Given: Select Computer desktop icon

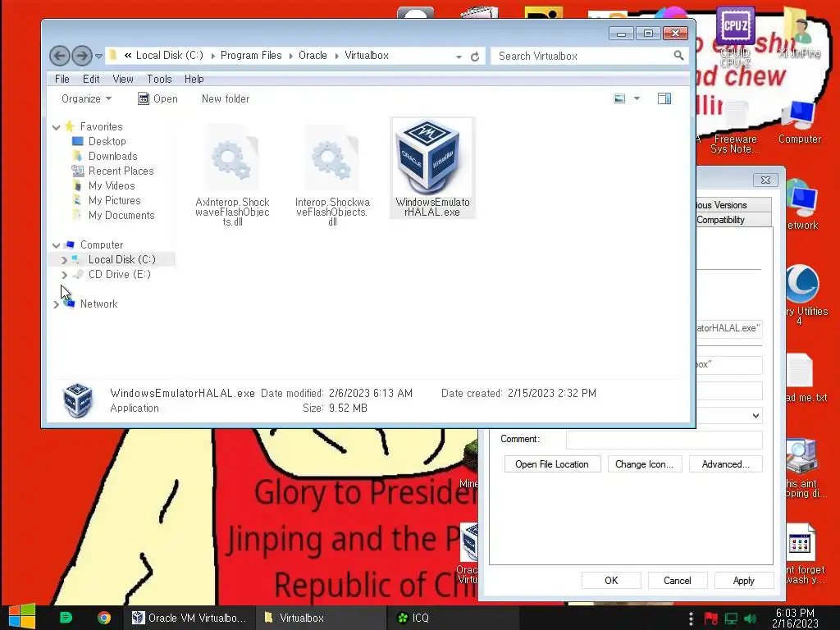Looking at the screenshot, I should [x=799, y=122].
